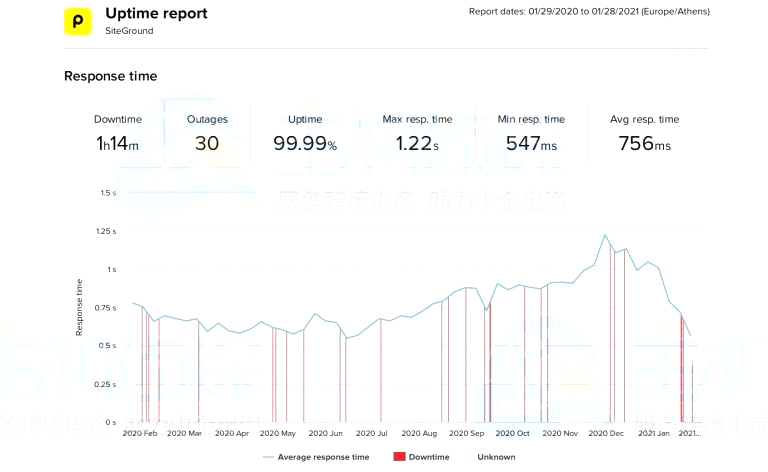Select the SiteGround name under the title
The height and width of the screenshot is (472, 768).
129,31
